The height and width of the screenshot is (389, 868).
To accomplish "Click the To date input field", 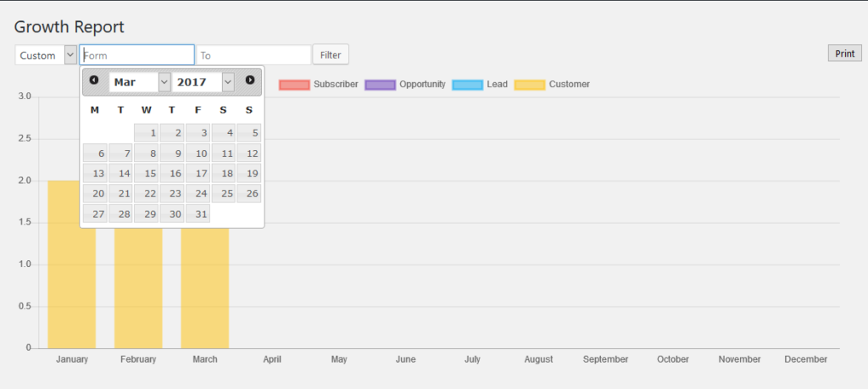I will pos(253,55).
